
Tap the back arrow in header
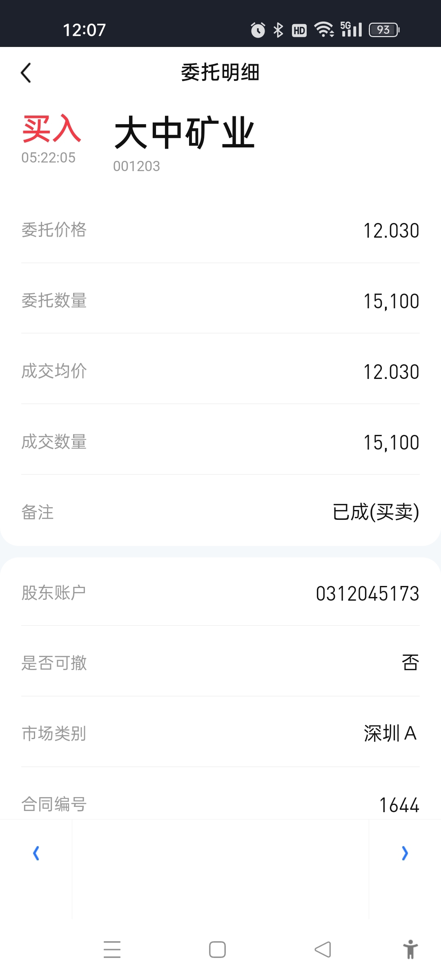pos(26,73)
